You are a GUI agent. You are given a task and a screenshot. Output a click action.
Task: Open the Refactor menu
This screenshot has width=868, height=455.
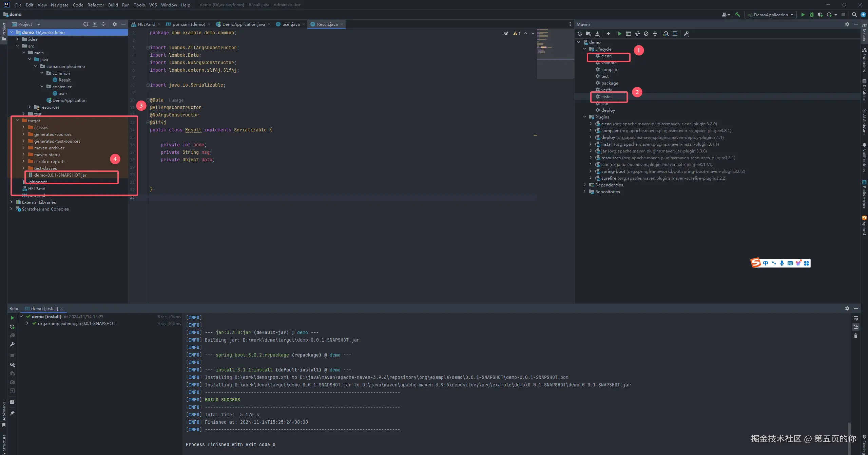click(96, 5)
